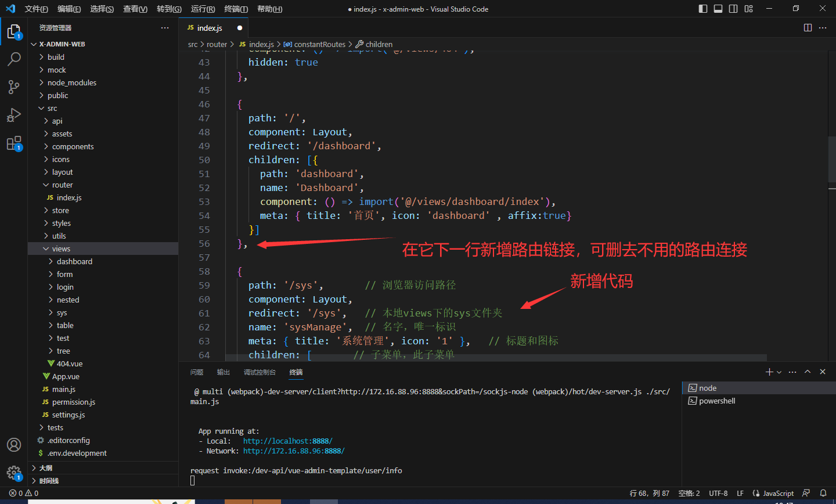Collapse the views folder
The width and height of the screenshot is (836, 504).
103,249
